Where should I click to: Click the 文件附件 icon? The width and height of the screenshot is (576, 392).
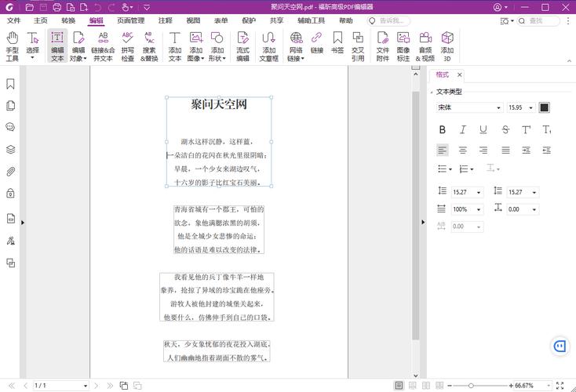pyautogui.click(x=382, y=46)
